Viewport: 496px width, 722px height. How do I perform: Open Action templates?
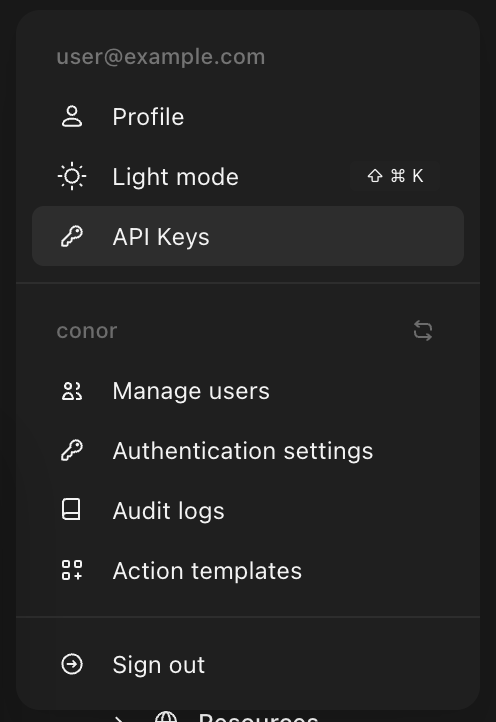248,571
